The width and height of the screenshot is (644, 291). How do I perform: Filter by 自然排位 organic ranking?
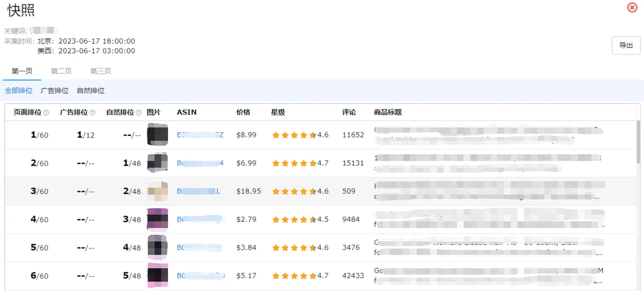coord(91,91)
